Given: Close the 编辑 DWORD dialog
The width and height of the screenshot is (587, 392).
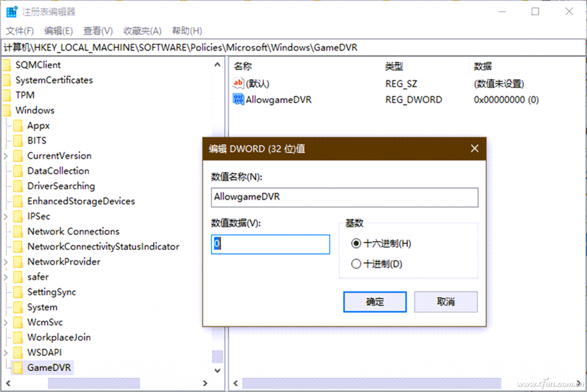Looking at the screenshot, I should [474, 149].
